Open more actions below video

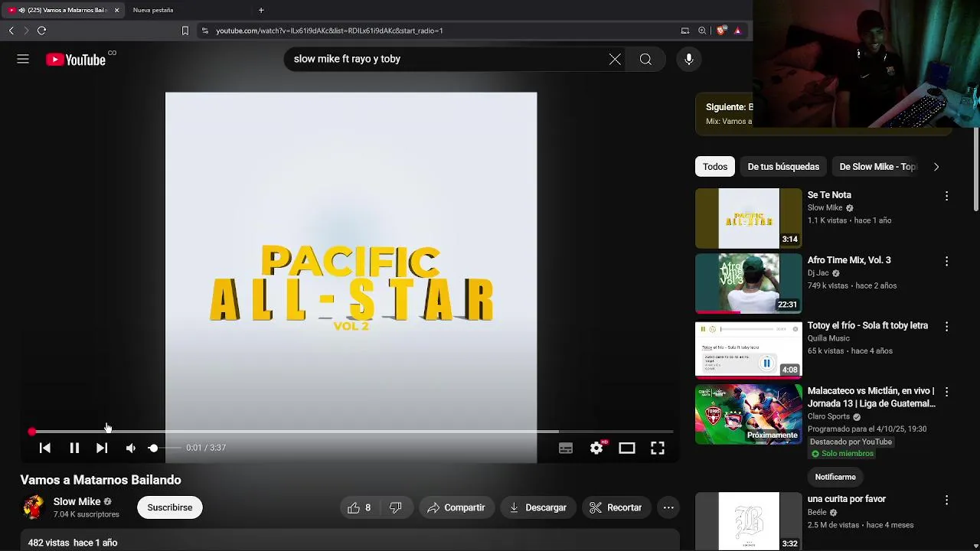[668, 507]
